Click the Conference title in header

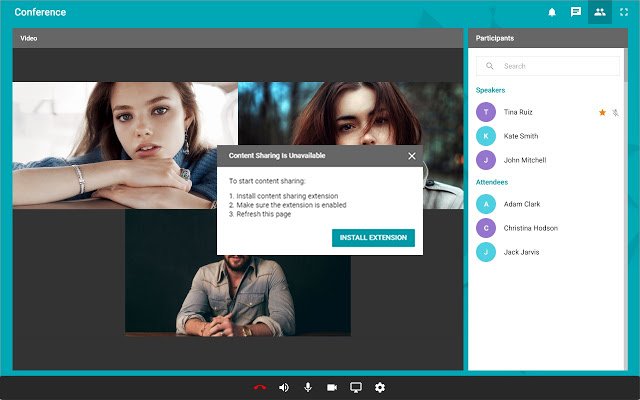(40, 12)
